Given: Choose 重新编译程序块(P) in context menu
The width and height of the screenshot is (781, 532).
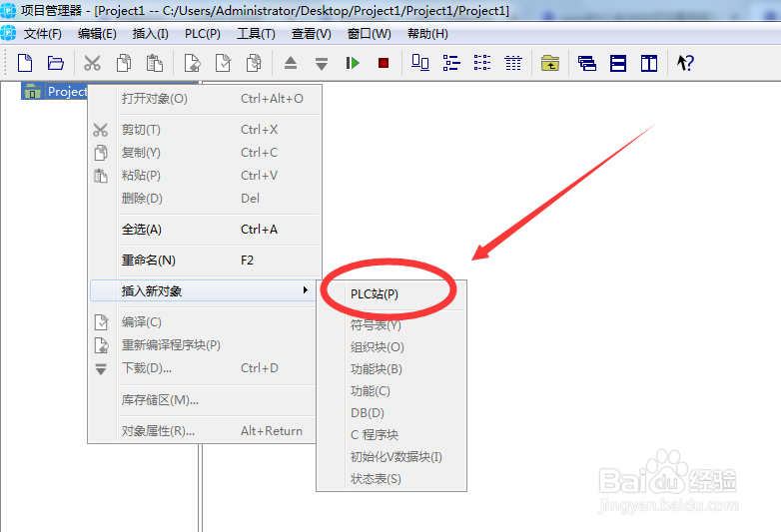Looking at the screenshot, I should point(203,345).
